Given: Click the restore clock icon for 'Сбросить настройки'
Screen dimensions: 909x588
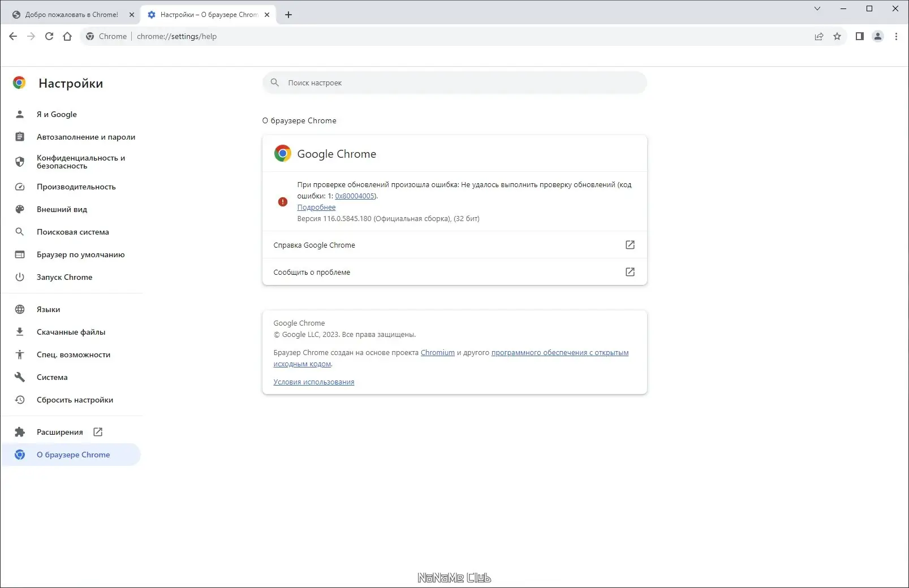Looking at the screenshot, I should (x=20, y=400).
